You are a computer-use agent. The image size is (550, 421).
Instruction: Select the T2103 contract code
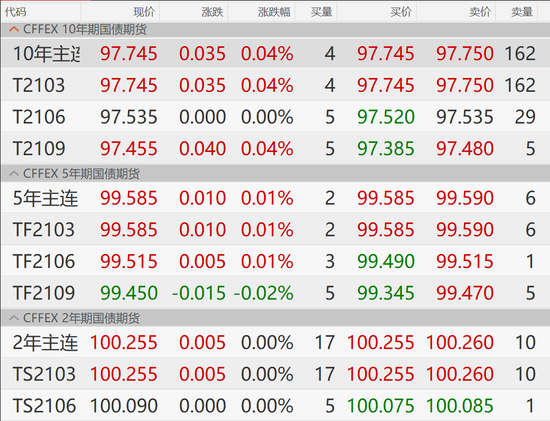coord(39,85)
